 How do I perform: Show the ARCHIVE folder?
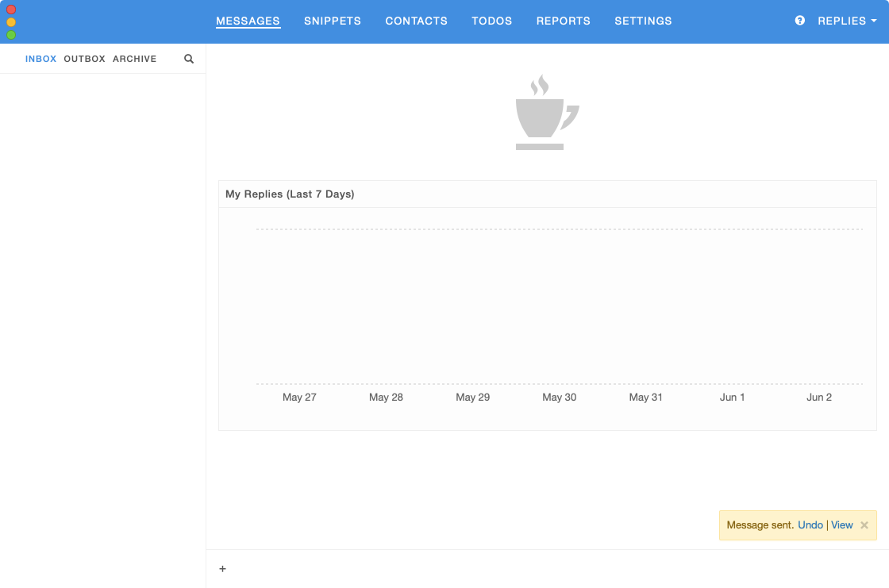134,59
